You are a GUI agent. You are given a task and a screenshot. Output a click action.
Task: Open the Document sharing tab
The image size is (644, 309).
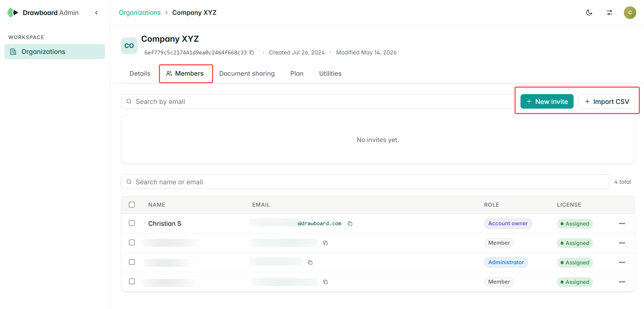[x=247, y=74]
